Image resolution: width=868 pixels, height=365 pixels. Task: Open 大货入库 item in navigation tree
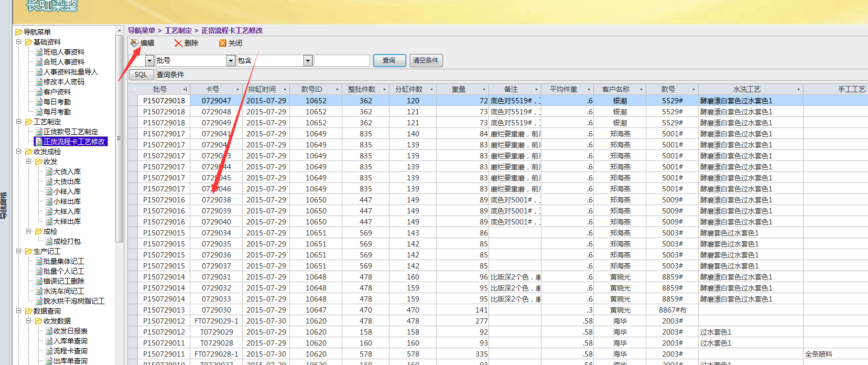[67, 171]
